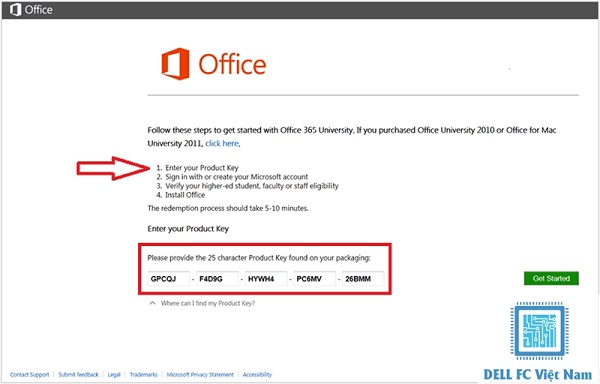Screen dimensions: 600x384
Task: Select the fourth key field PC6MV
Action: pyautogui.click(x=315, y=279)
